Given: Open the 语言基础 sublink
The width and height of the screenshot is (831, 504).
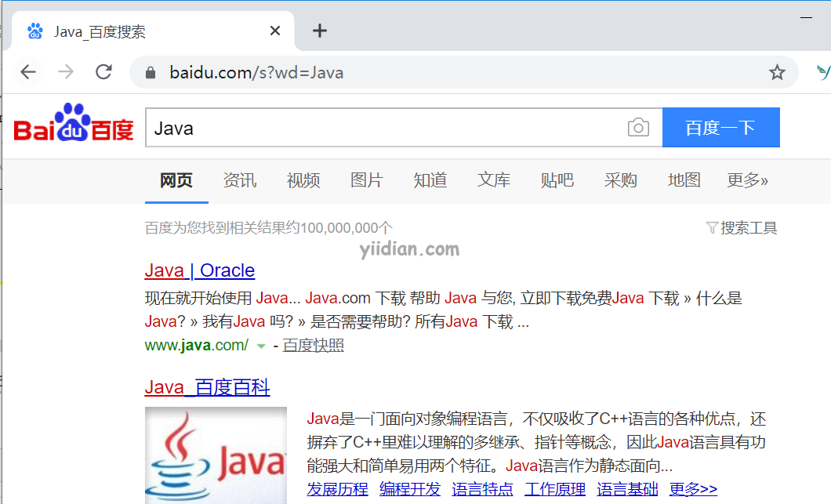Looking at the screenshot, I should pyautogui.click(x=627, y=488).
